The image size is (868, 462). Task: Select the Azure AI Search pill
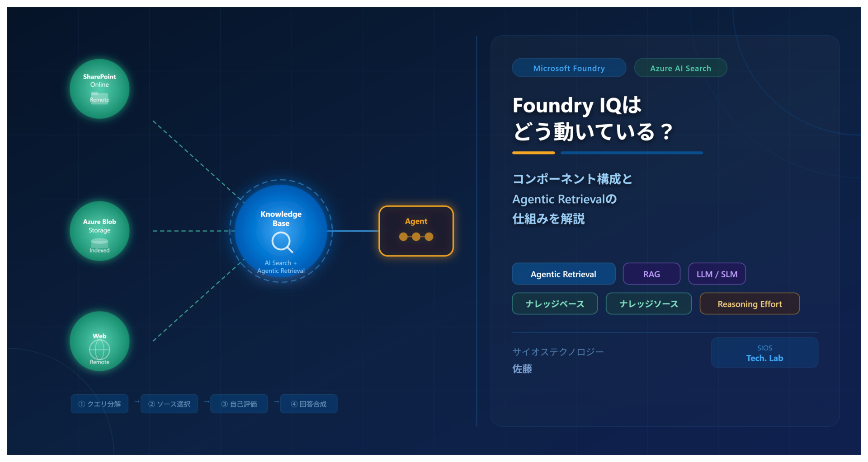point(680,68)
